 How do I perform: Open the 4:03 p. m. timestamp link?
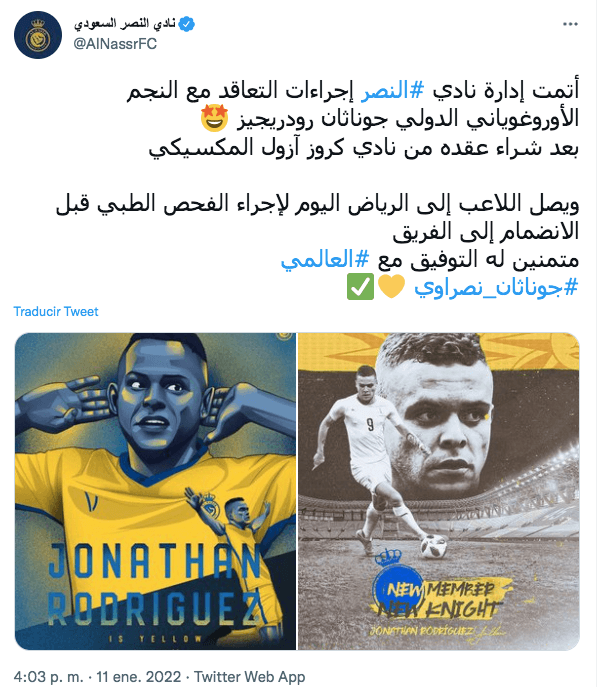click(x=48, y=676)
